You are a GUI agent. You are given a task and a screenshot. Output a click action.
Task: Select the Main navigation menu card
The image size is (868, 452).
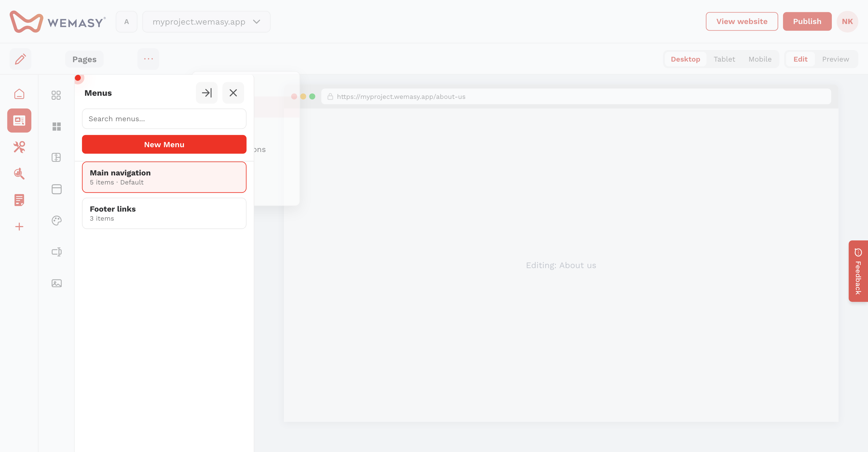(x=164, y=177)
